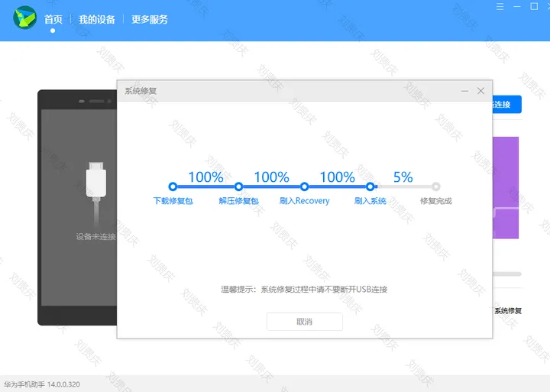The height and width of the screenshot is (392, 550).
Task: Go to the 首页 tab
Action: [x=53, y=19]
